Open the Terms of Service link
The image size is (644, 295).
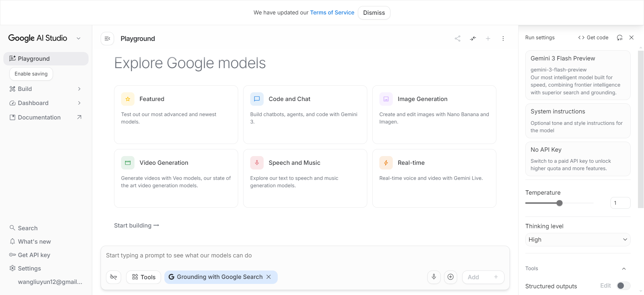click(x=332, y=12)
